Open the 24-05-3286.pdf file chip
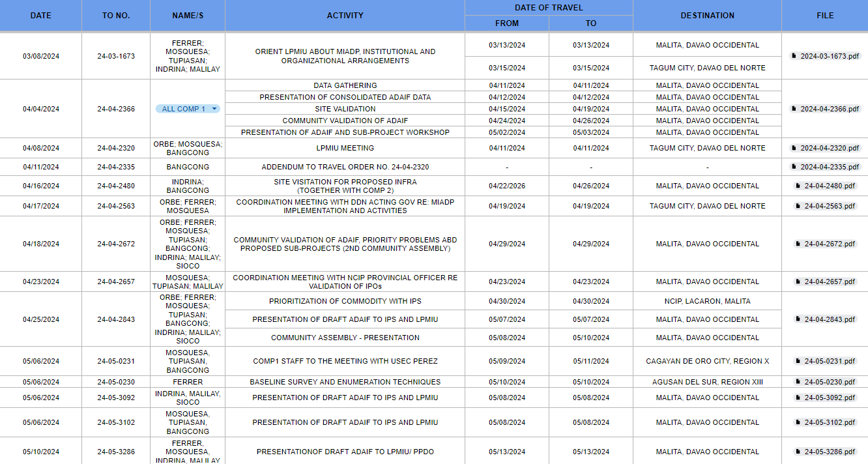Viewport: 868px width, 464px height. coord(825,452)
